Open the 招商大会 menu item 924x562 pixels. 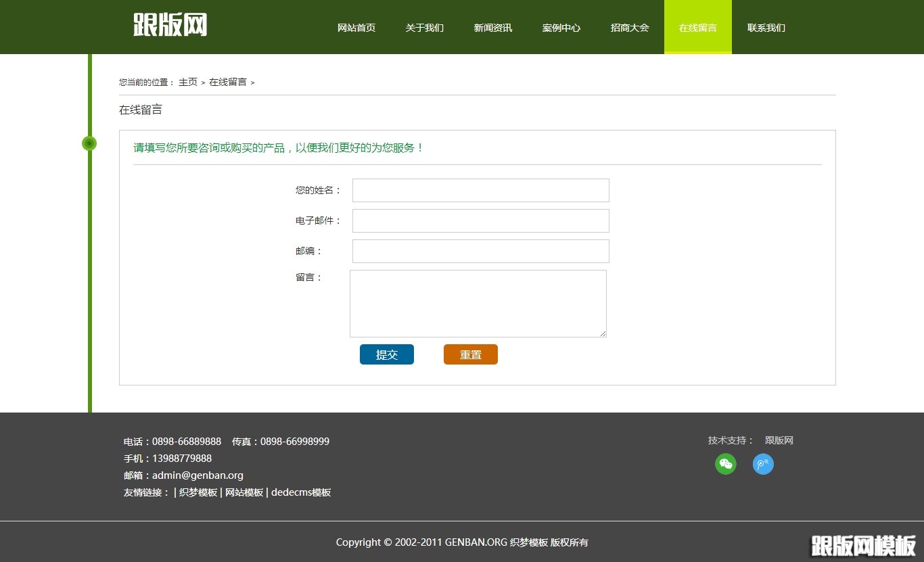630,28
